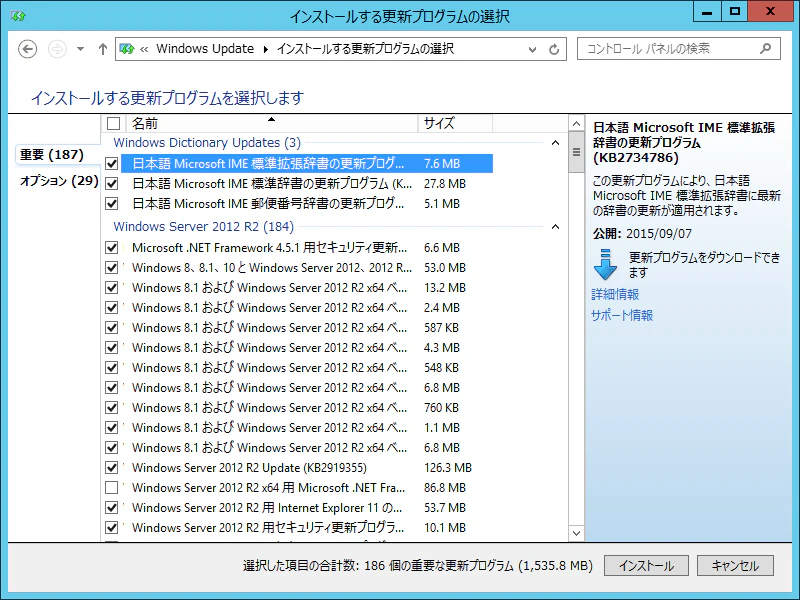Uncheck the IME 標準拡張辞書 update (7.6 MB)
Screen dimensions: 800x600
coord(112,164)
